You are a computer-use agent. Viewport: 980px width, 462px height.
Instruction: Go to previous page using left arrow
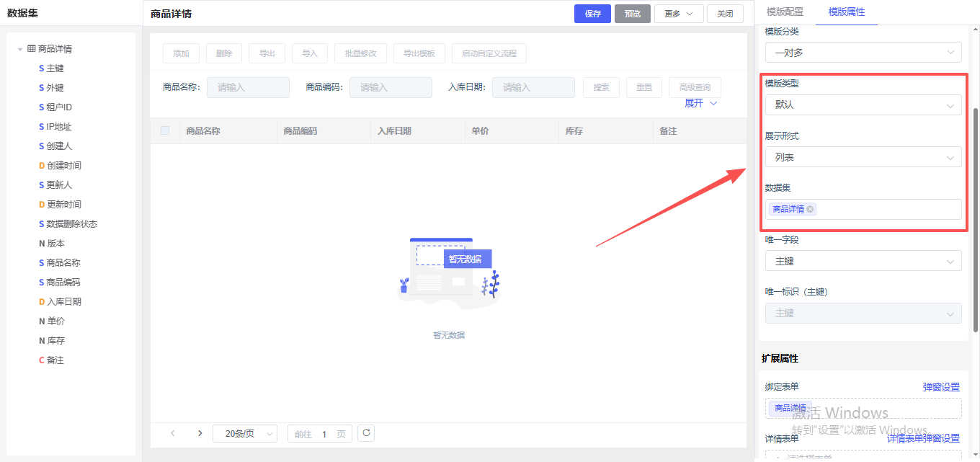coord(173,433)
